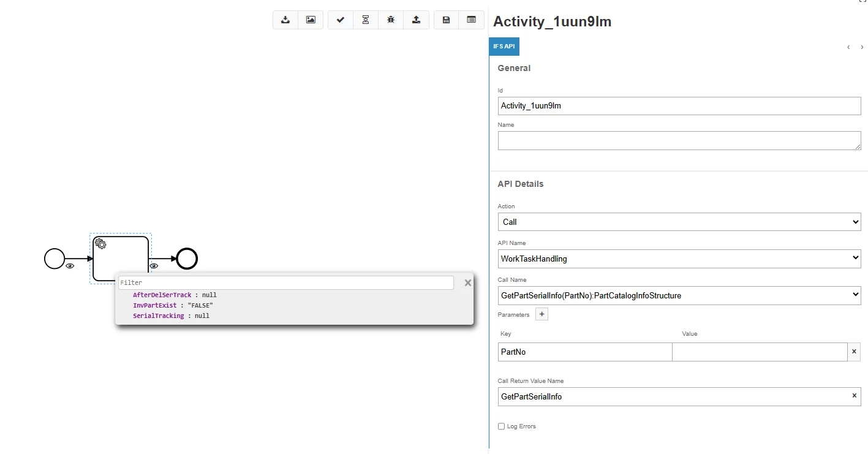Viewport: 868px width, 454px height.
Task: Click the Id input field
Action: pyautogui.click(x=679, y=105)
